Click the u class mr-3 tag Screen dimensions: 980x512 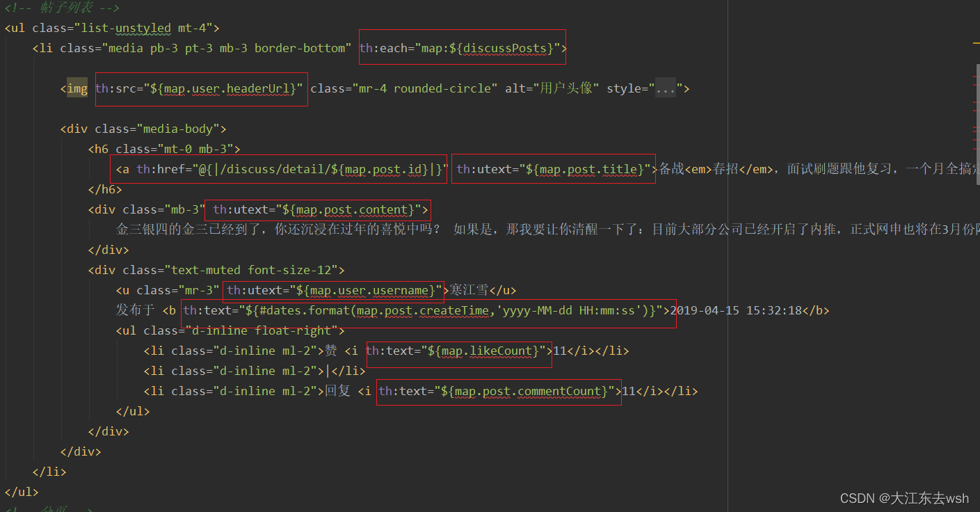pyautogui.click(x=168, y=291)
